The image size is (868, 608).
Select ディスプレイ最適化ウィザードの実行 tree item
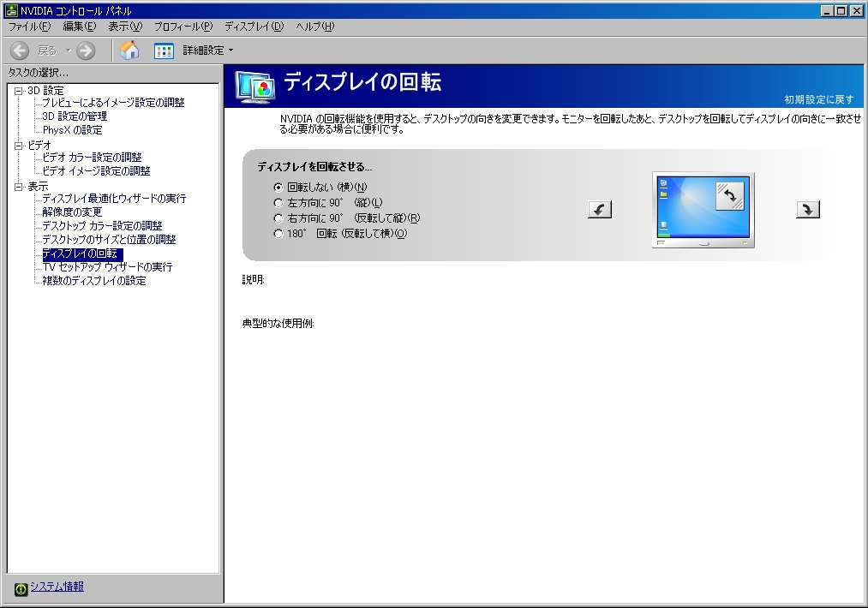[114, 198]
